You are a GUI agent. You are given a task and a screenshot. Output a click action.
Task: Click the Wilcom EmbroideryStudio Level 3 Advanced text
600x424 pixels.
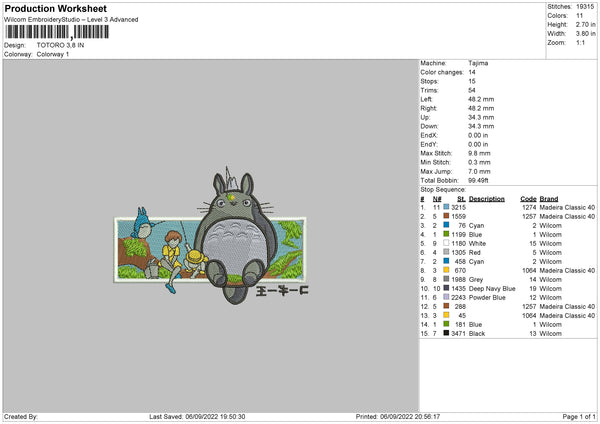tap(71, 20)
